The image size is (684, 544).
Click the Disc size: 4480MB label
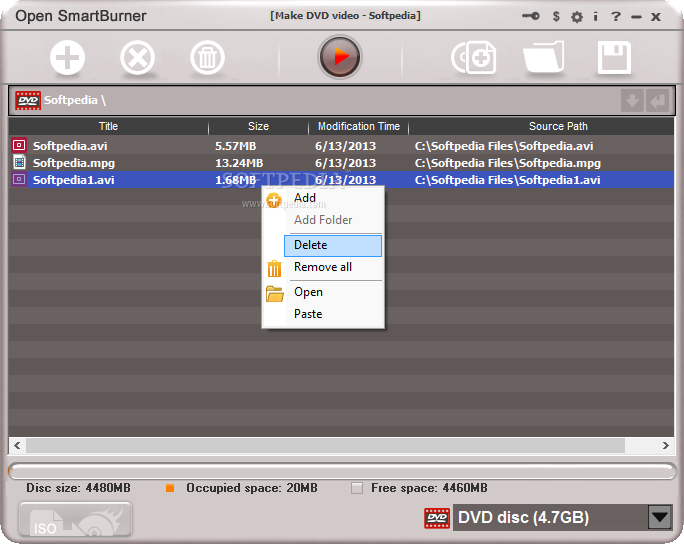pyautogui.click(x=78, y=488)
